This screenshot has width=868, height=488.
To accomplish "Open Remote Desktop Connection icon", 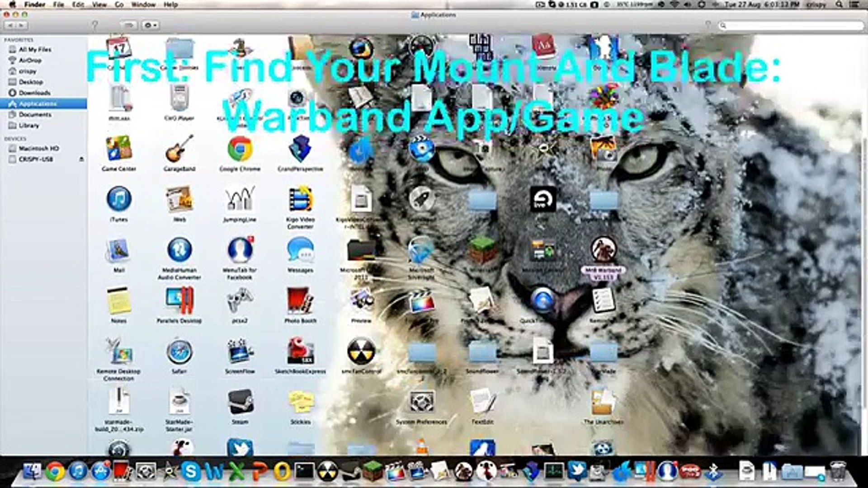I will [118, 351].
